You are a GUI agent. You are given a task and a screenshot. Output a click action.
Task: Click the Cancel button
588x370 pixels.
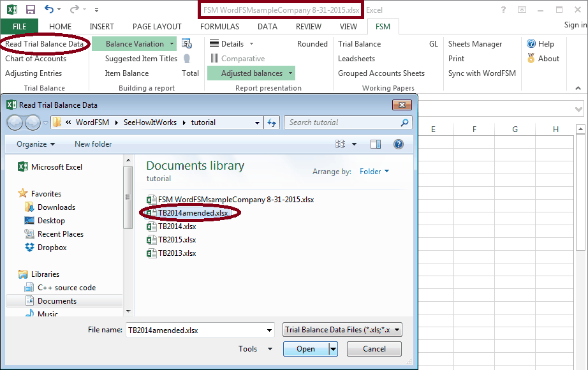click(374, 349)
